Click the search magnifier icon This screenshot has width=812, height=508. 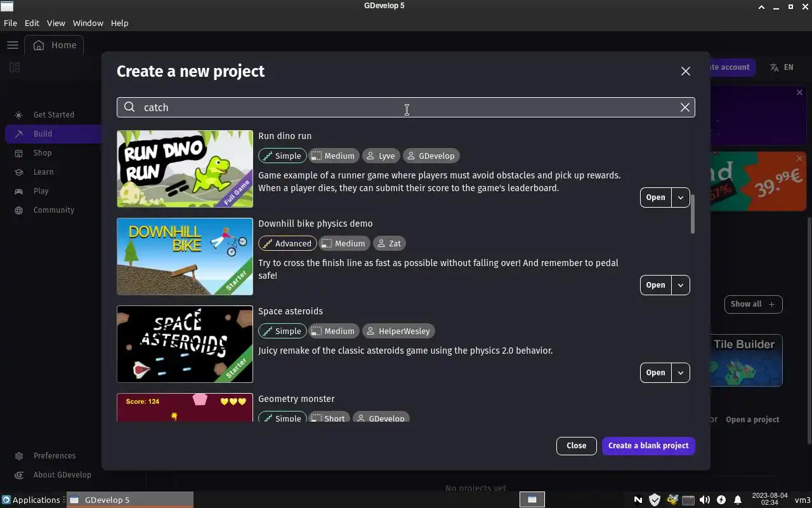point(129,107)
